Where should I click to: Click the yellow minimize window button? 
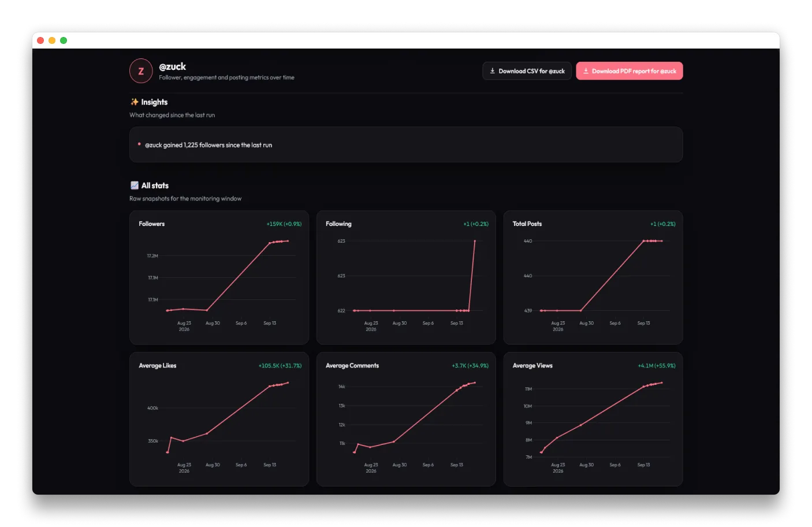click(x=52, y=40)
